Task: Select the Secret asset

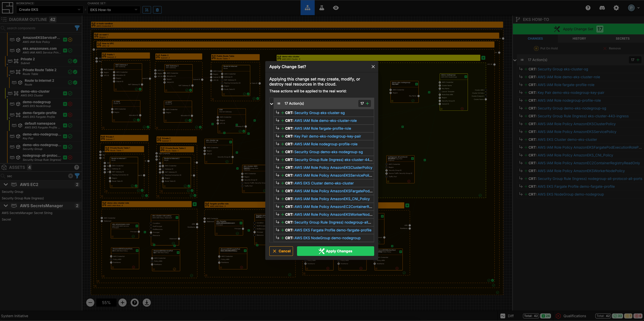Action: pos(7,220)
